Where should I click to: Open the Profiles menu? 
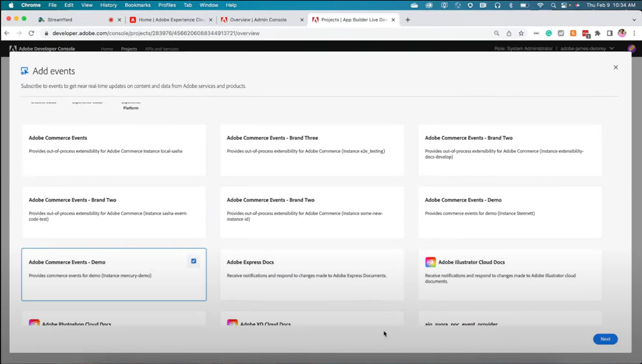pos(167,5)
